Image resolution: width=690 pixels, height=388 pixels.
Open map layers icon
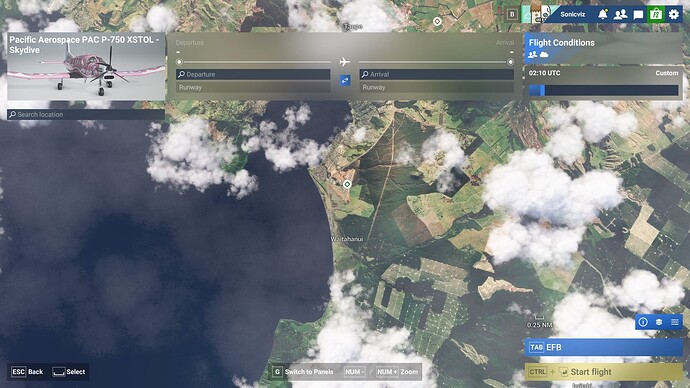(659, 322)
